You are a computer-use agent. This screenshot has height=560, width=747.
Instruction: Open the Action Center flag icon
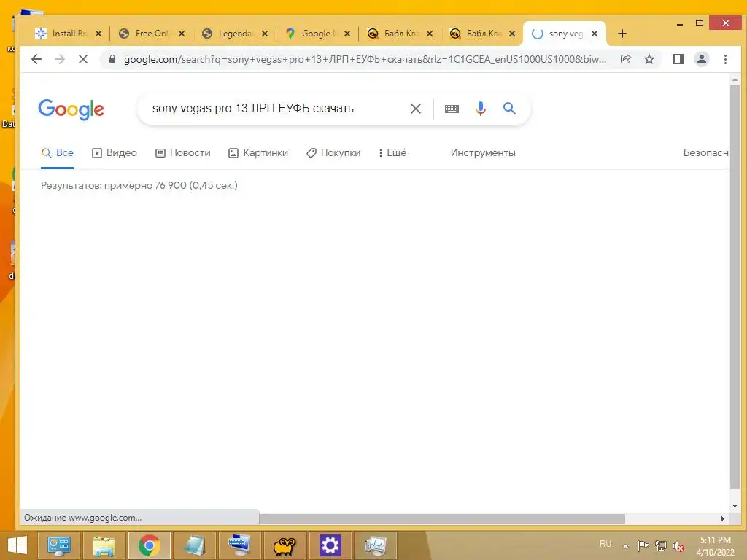tap(643, 545)
